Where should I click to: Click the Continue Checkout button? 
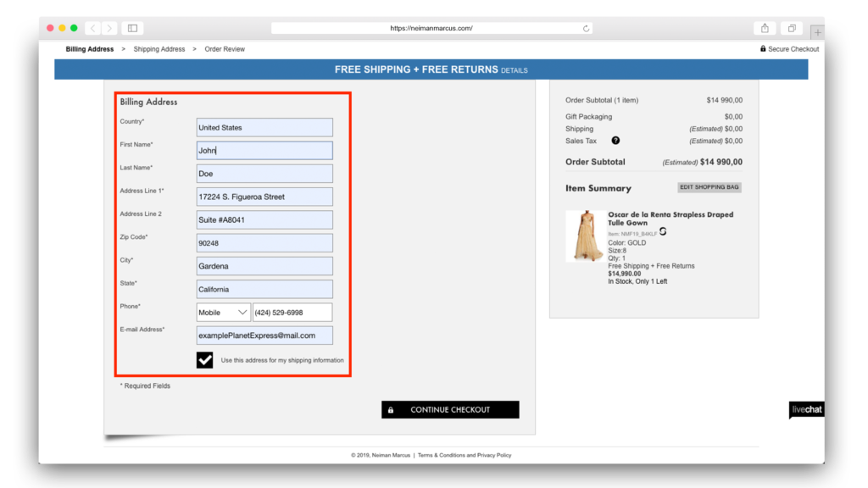click(450, 410)
